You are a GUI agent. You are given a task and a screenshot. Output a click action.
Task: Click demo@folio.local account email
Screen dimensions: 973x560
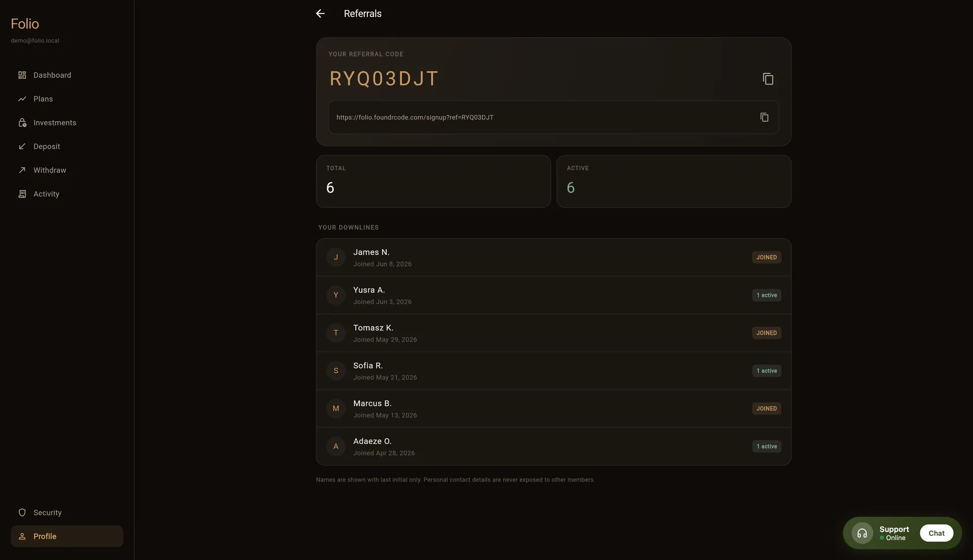tap(35, 41)
